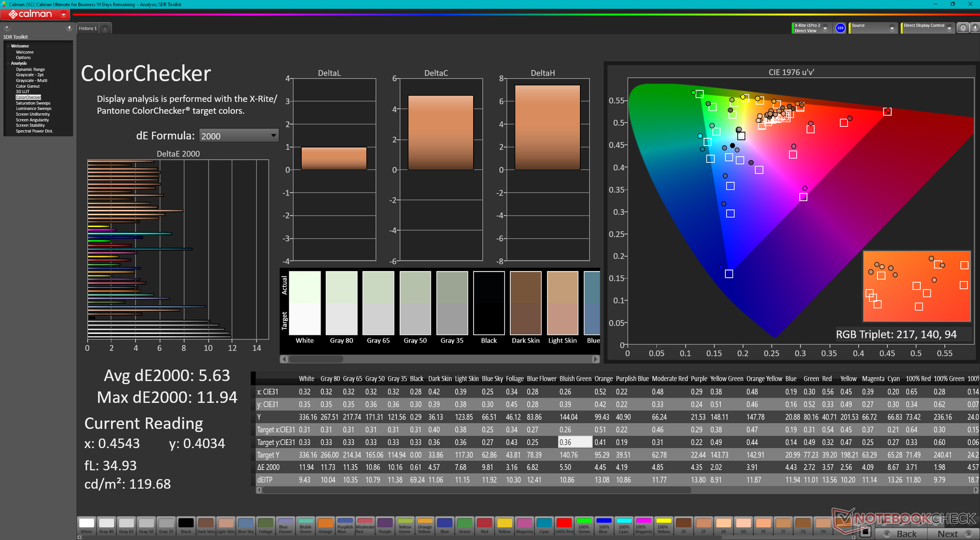Select Saturation Sweeps in the sidebar
The height and width of the screenshot is (540, 980).
coord(33,103)
